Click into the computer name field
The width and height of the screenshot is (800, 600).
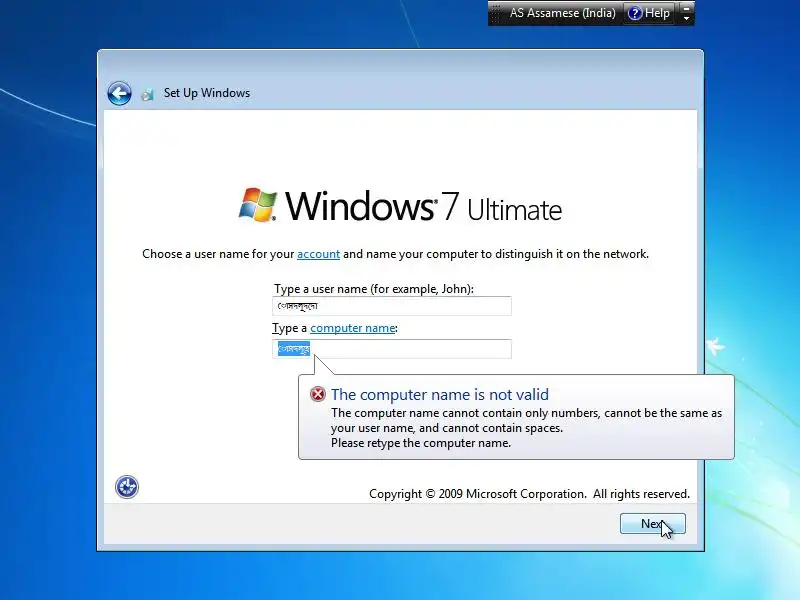[392, 349]
